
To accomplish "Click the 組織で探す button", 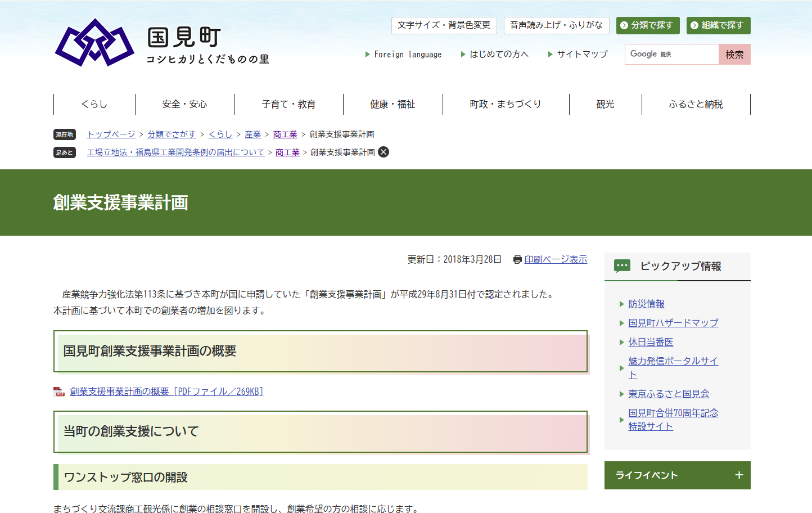I will pos(719,25).
